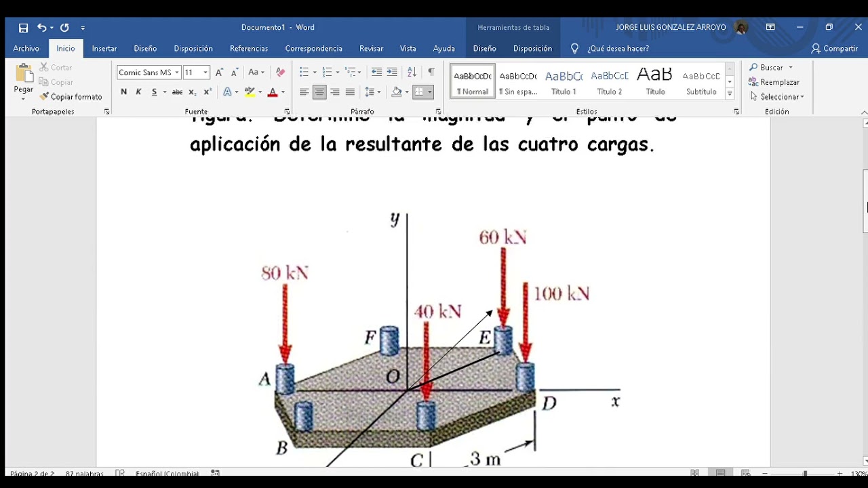The image size is (868, 488).
Task: Switch to the Correspondencia tab
Action: pos(313,49)
